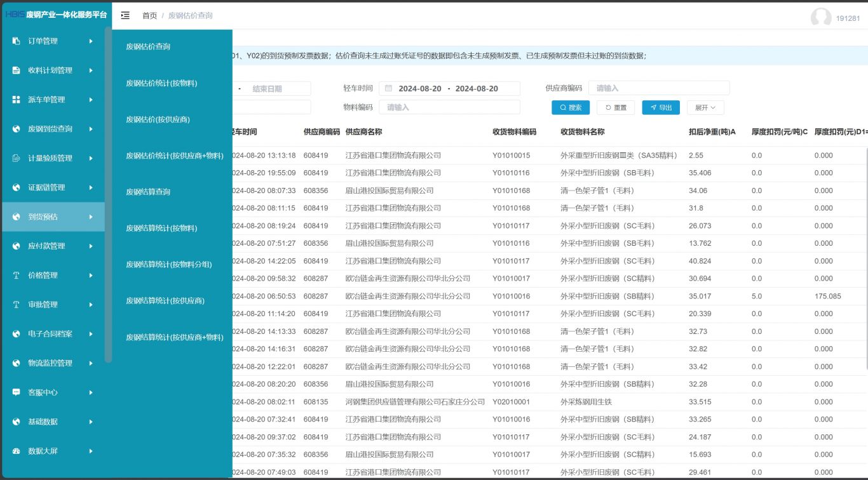
Task: Click 外采重型折旧废钢Ⅲ类（SA35精料） cell
Action: coord(619,156)
